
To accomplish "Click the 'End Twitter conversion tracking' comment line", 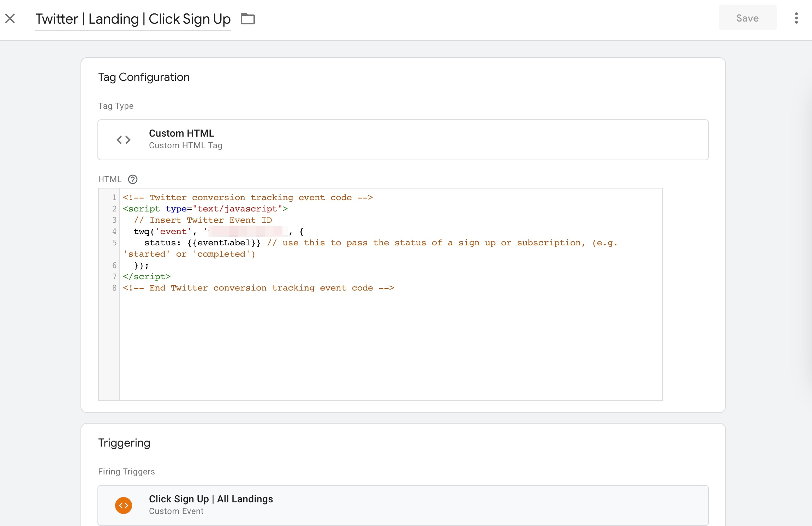I will (x=258, y=288).
